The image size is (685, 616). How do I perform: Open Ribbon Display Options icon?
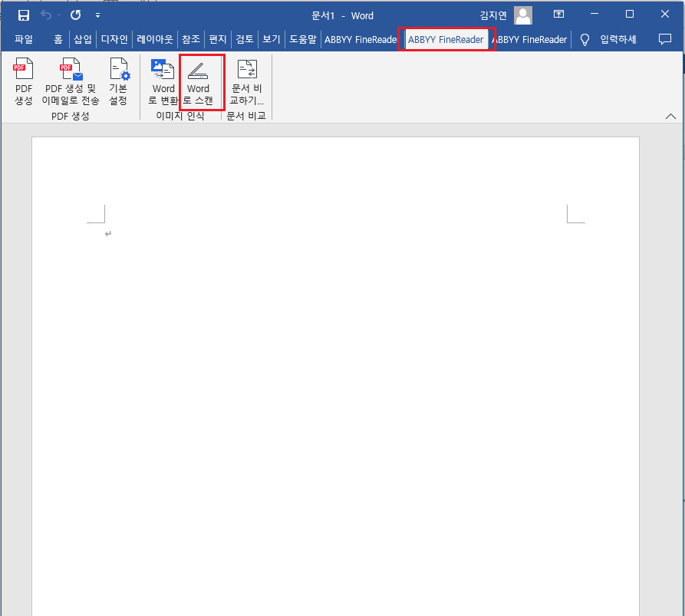click(x=558, y=14)
